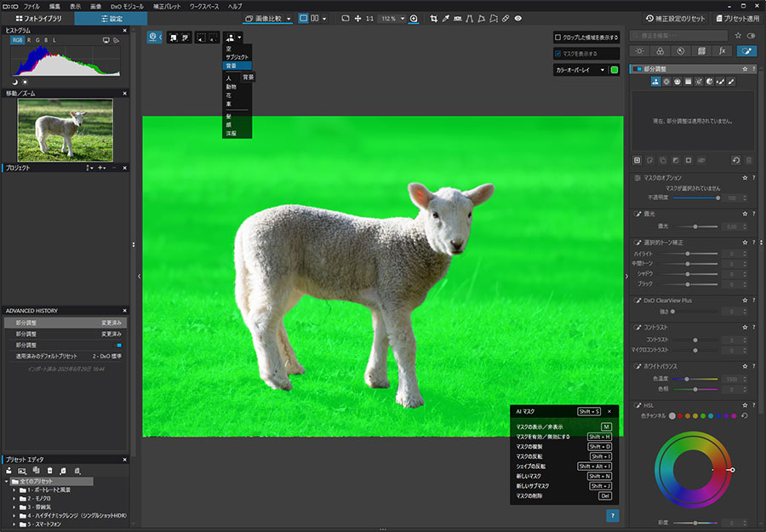Viewport: 766px width, 532px height.
Task: Open the ワークスペース menu
Action: tap(204, 6)
